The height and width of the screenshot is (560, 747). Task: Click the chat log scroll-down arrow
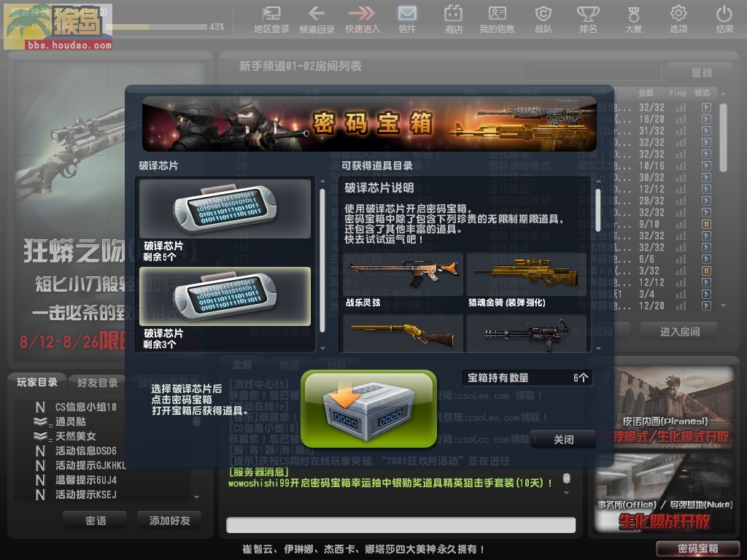[566, 493]
